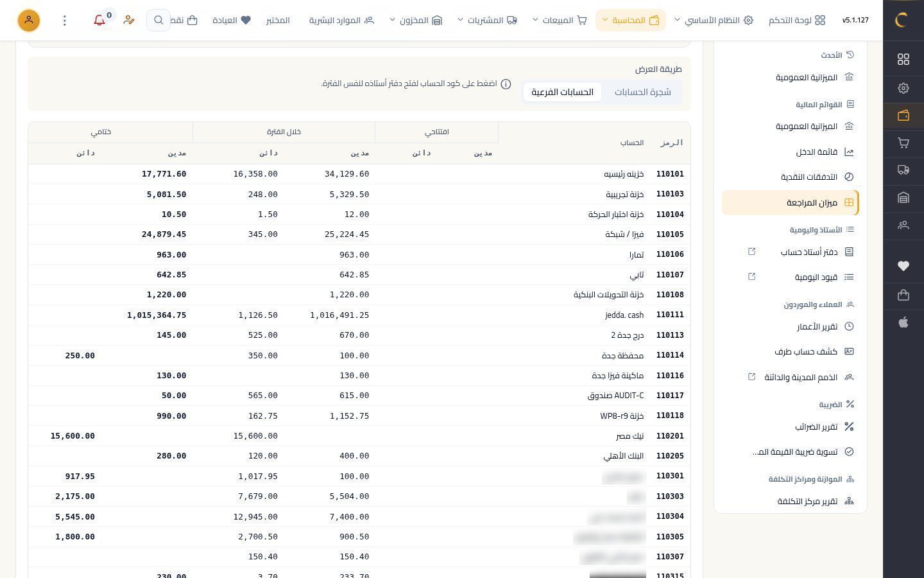Viewport: 924px width, 578px height.
Task: Open الموارد البشرية in top navigation
Action: [x=341, y=21]
